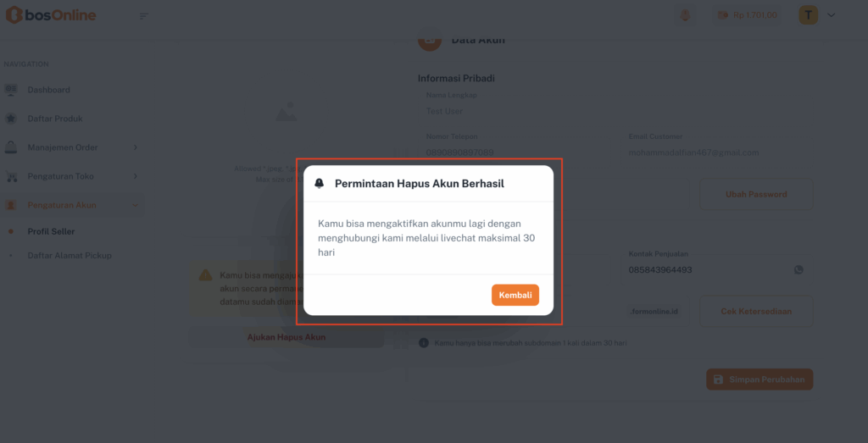Expand the Manajemen Order submenu

click(136, 147)
